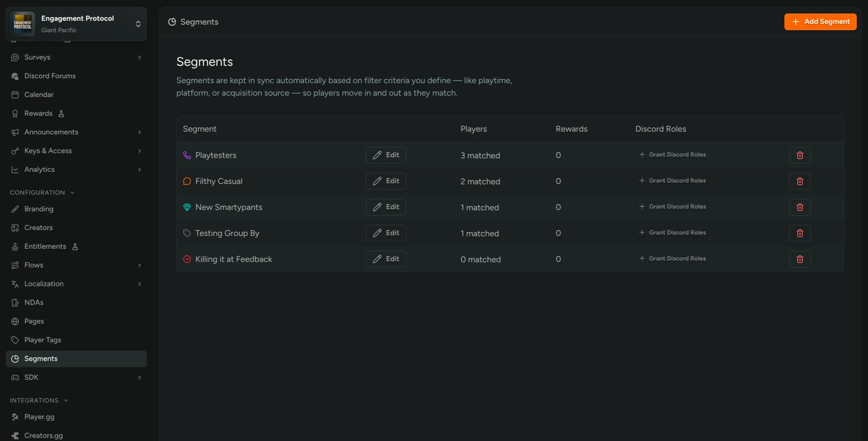Viewport: 868px width, 441px height.
Task: Click the Engagement Protocol game thumbnail
Action: [x=22, y=24]
